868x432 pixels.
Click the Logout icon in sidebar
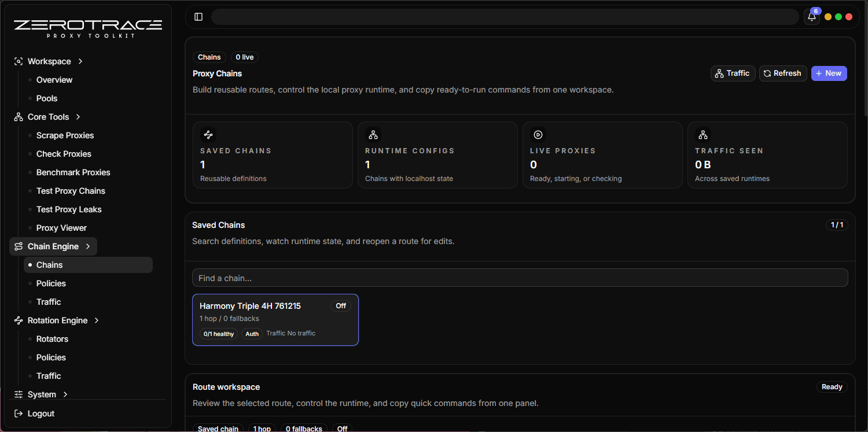pos(19,413)
